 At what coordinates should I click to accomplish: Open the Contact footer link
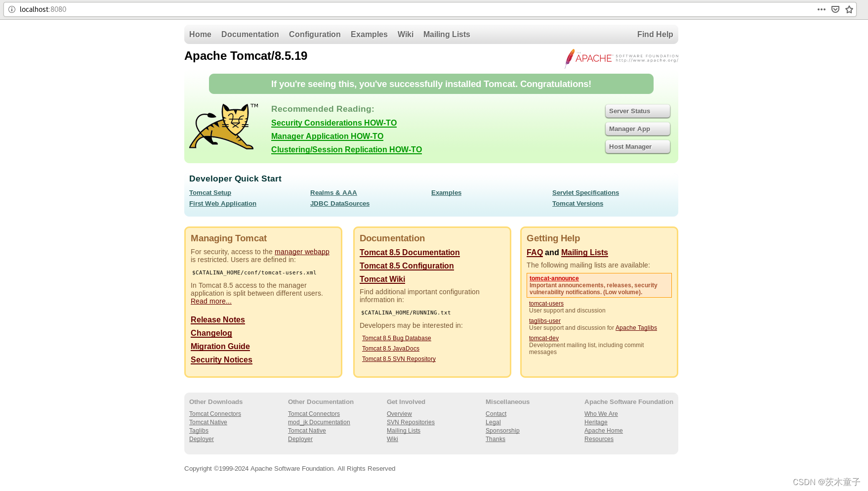[x=496, y=414]
